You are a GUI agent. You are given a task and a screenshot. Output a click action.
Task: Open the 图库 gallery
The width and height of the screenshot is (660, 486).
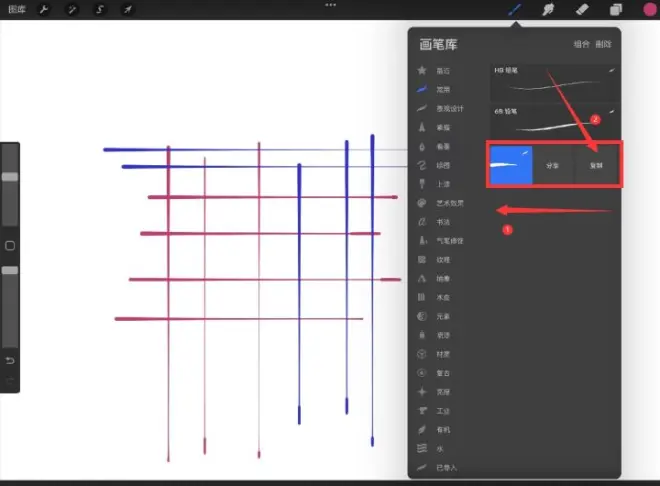[x=17, y=9]
